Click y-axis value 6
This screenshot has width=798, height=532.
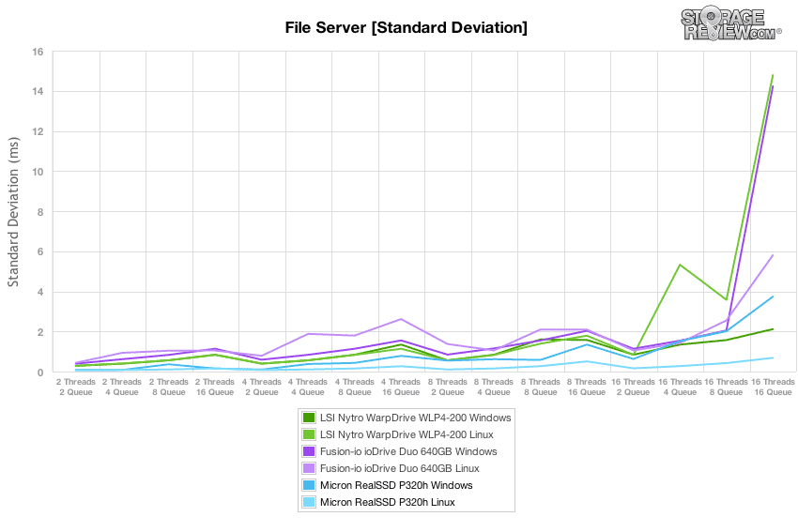coord(40,252)
